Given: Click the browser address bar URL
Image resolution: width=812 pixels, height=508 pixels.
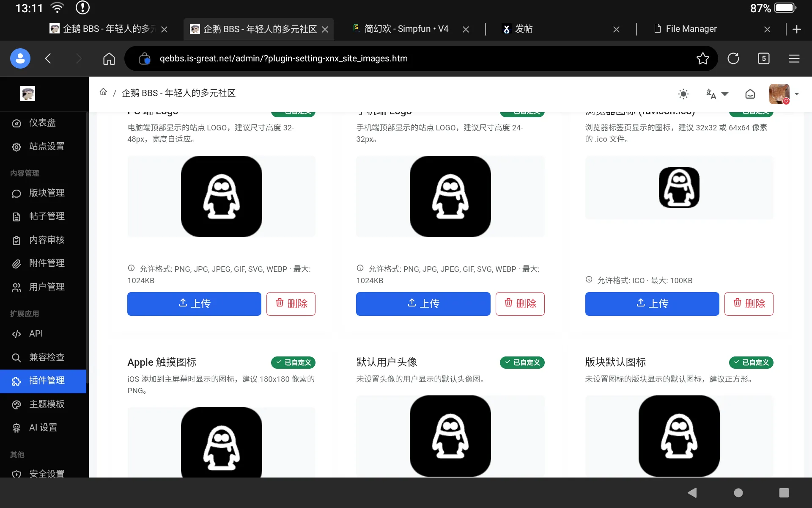Looking at the screenshot, I should point(283,58).
